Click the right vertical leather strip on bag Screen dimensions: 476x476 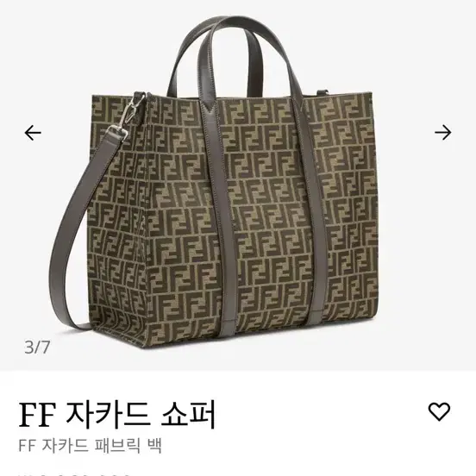313,212
